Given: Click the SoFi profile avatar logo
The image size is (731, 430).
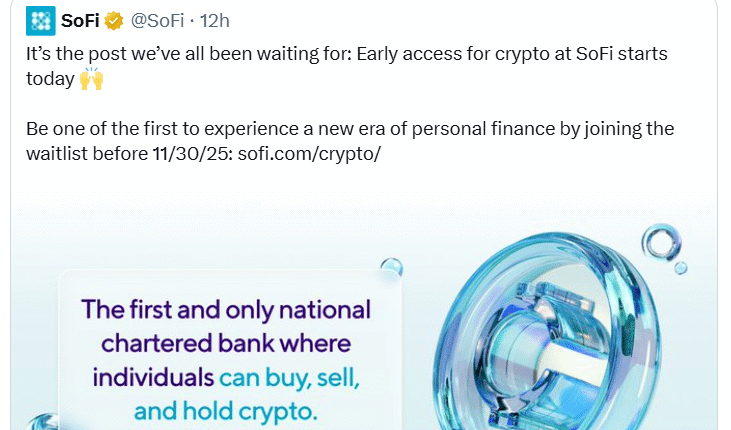Looking at the screenshot, I should point(40,19).
